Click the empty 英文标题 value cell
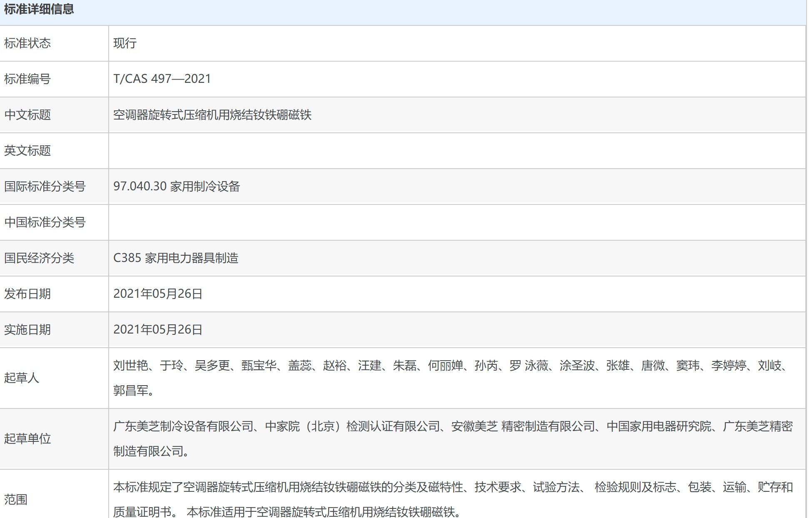This screenshot has width=812, height=518. pyautogui.click(x=456, y=151)
